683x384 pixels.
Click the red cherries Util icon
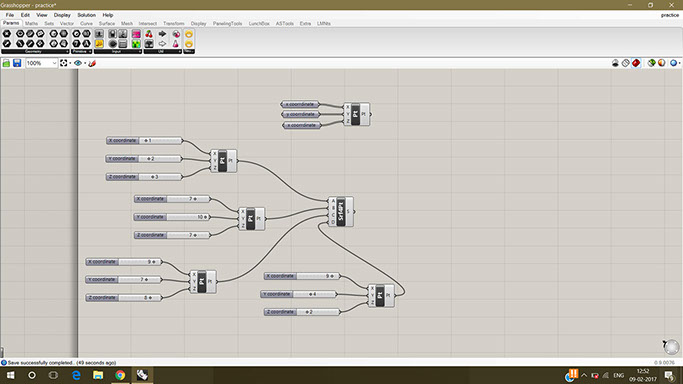tap(149, 34)
